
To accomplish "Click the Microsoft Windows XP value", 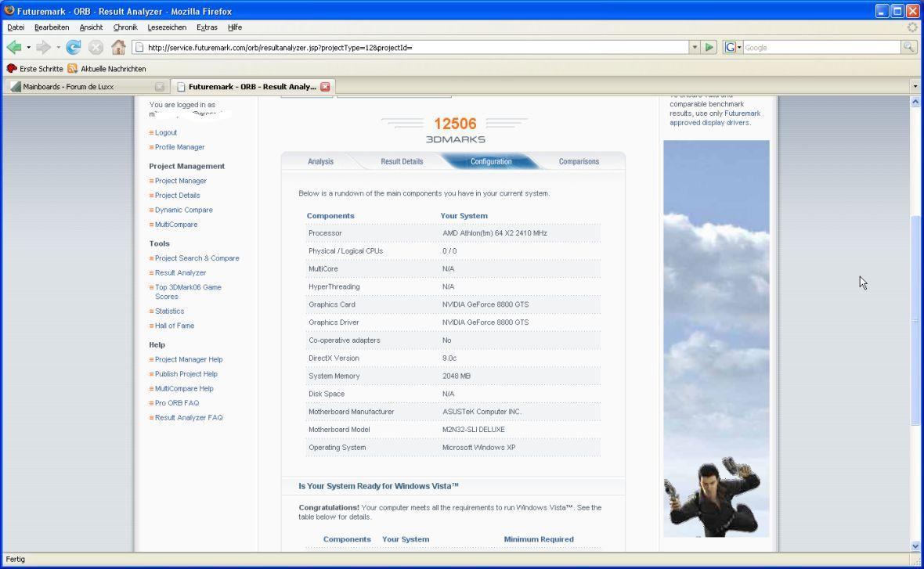I will click(478, 448).
